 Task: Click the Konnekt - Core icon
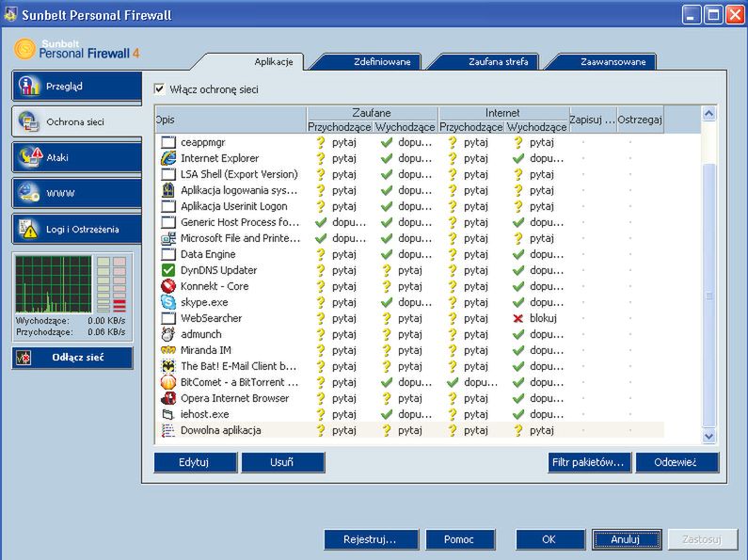[168, 286]
